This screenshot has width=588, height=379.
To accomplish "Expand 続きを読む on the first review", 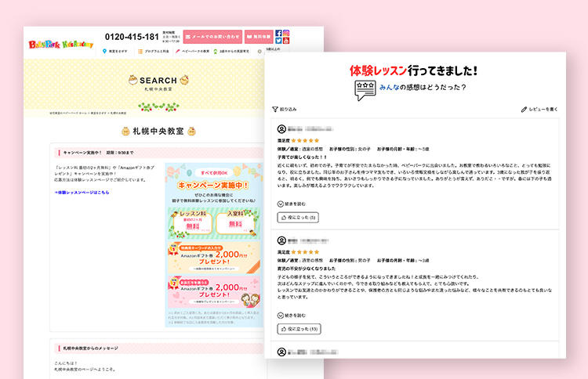I will click(x=292, y=204).
